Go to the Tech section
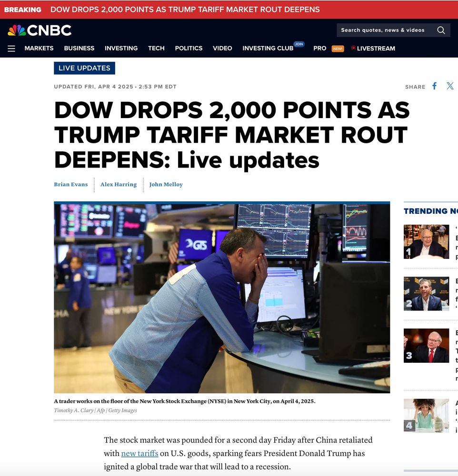Viewport: 458px width, 476px height. point(156,48)
